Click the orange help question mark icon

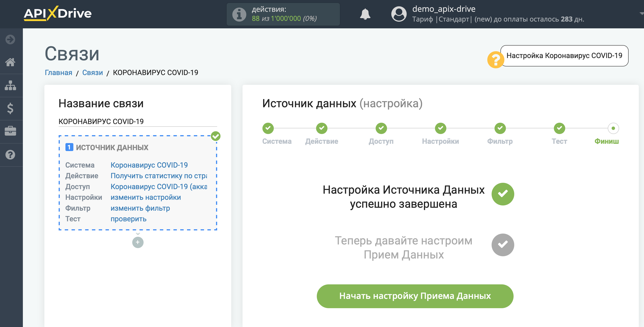click(x=495, y=60)
